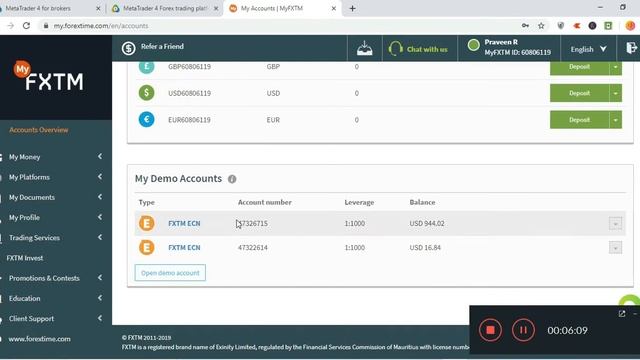The width and height of the screenshot is (640, 360).
Task: Click the browser profile avatar icon
Action: 630,26
